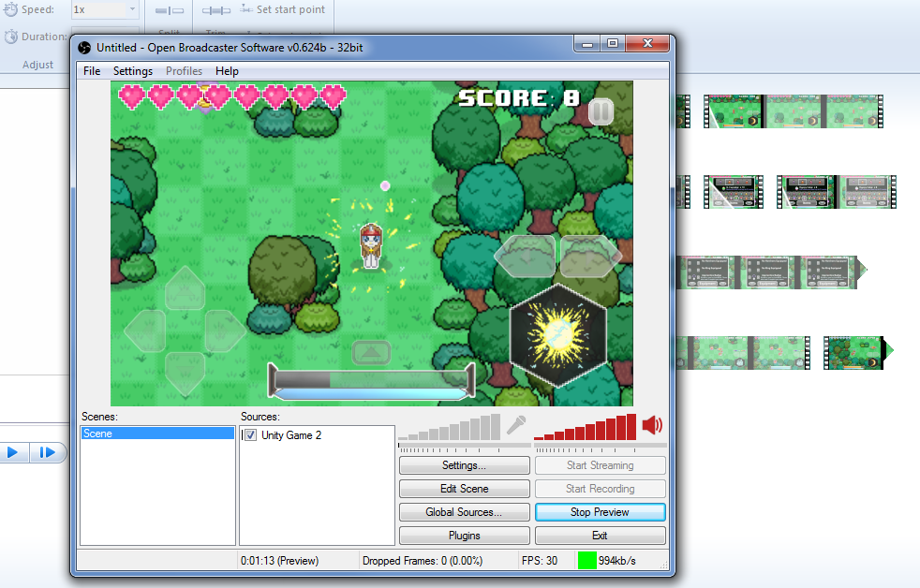Tap the D-pad up arrow in game

coord(185,287)
